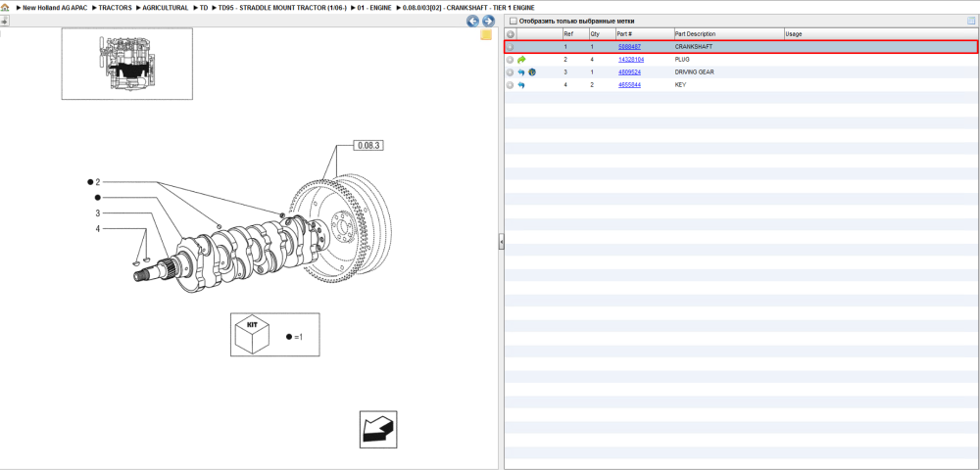Click the panel layout icon above parts table

pos(971,21)
